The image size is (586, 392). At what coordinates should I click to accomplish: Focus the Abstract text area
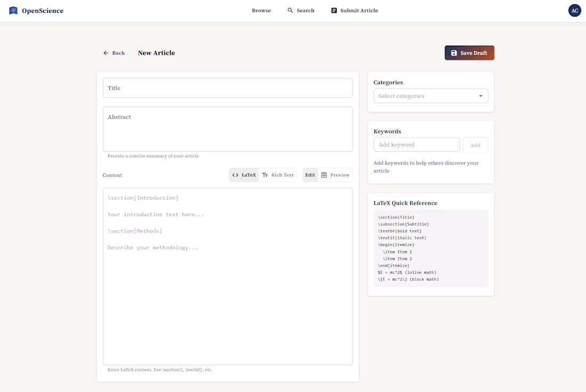click(x=227, y=129)
